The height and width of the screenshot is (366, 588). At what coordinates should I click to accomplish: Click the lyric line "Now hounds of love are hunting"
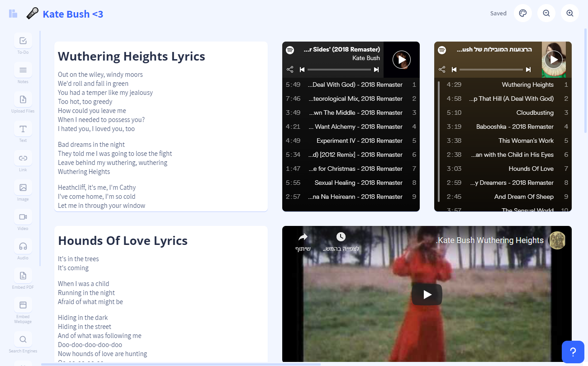(x=102, y=354)
